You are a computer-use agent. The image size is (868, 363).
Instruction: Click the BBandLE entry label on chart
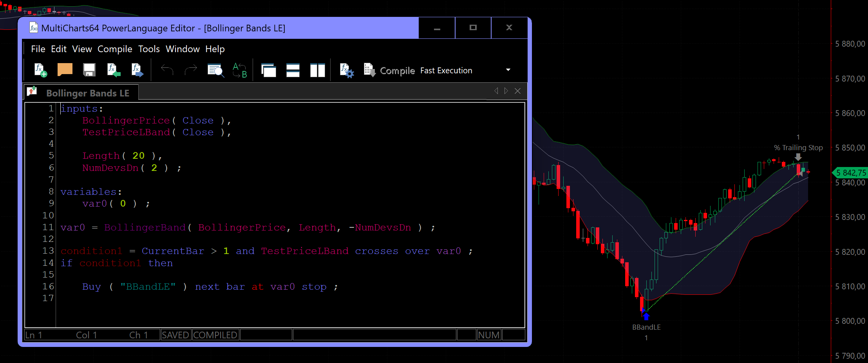[x=646, y=327]
